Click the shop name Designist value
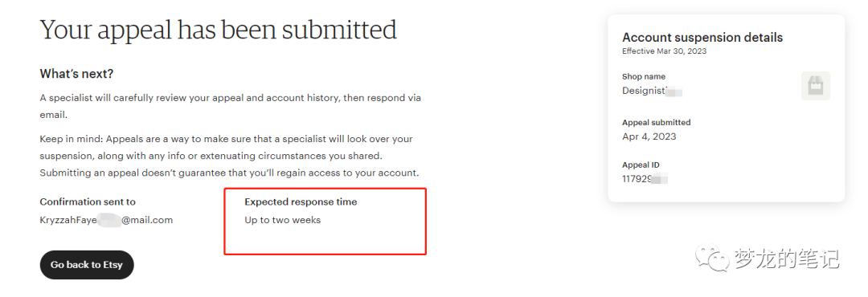Image resolution: width=868 pixels, height=297 pixels. [x=652, y=91]
